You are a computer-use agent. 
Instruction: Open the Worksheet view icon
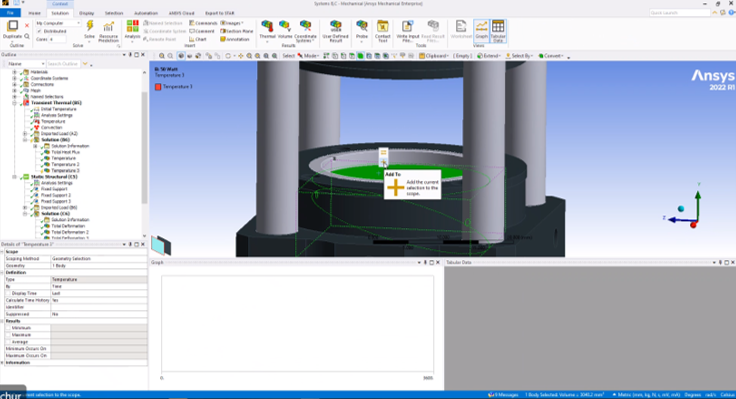(461, 27)
